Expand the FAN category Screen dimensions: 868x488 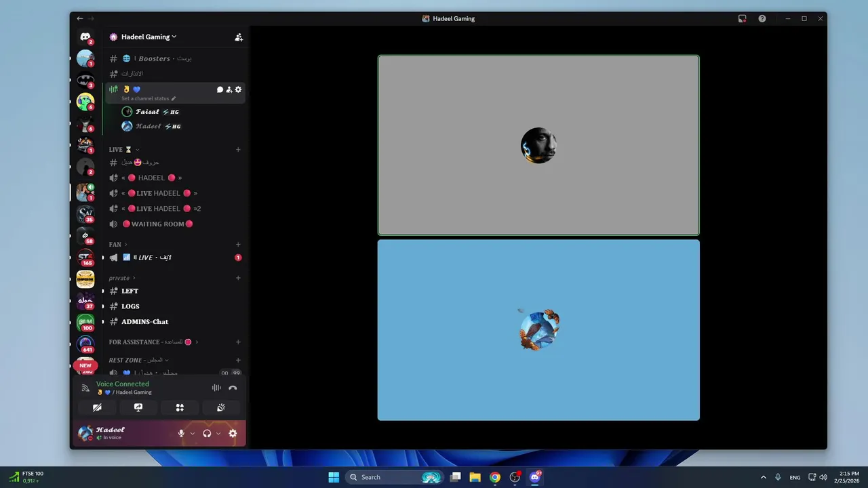click(x=118, y=244)
